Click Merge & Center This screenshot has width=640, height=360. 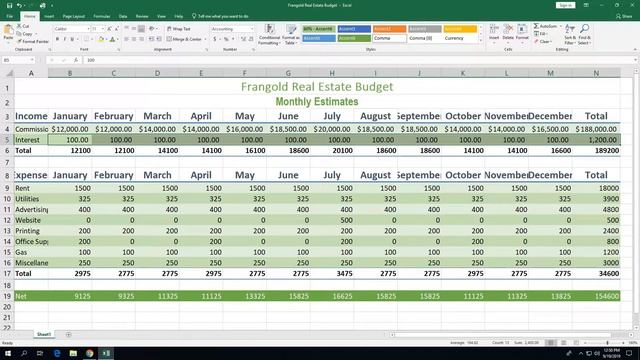pos(184,39)
